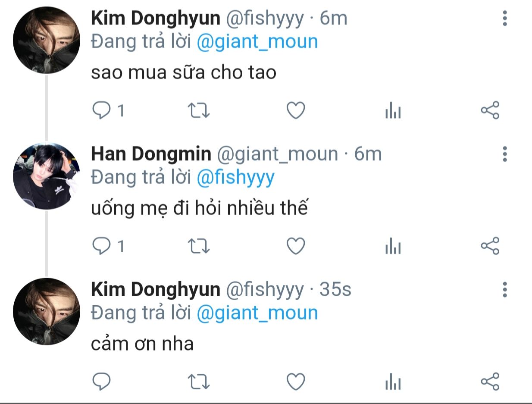Reply to Han Dongmin's "uống mẹ đi" tweet

pos(102,246)
